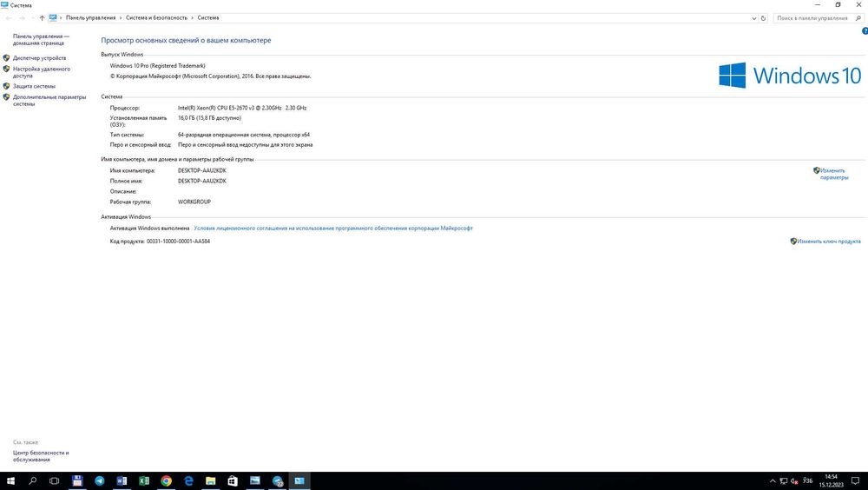Switch to the System control panel taskbar button

coord(299,481)
